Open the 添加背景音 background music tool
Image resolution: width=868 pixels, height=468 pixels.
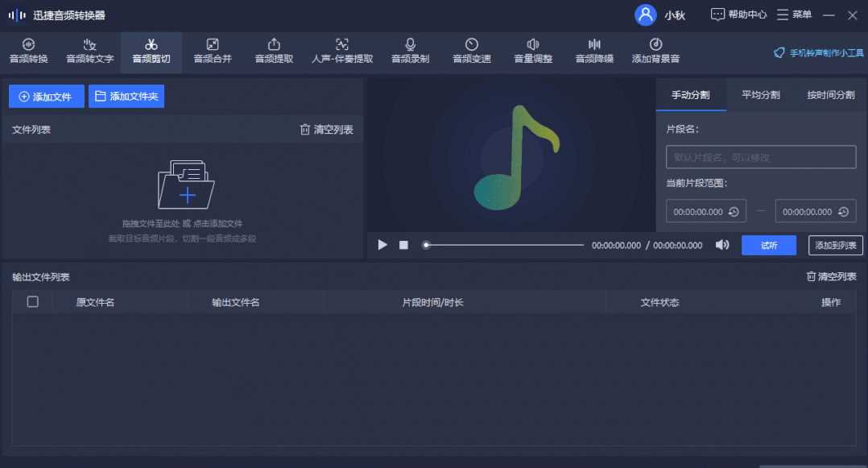pos(655,51)
